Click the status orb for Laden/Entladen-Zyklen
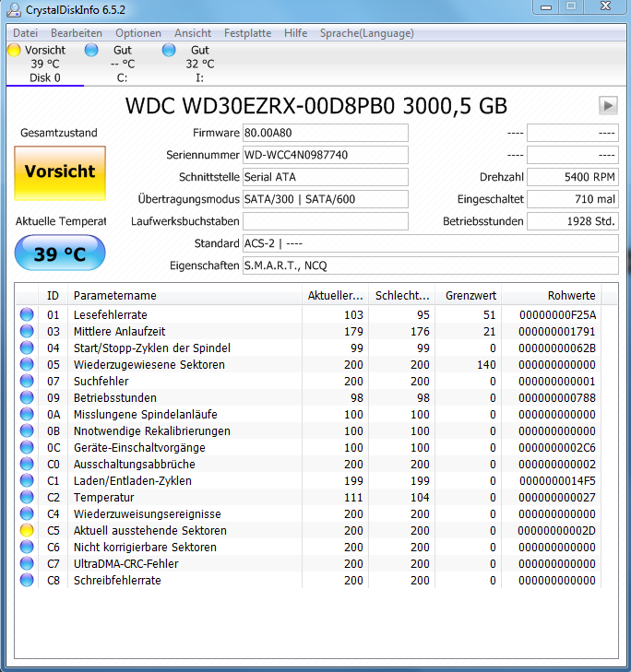The width and height of the screenshot is (631, 672). click(x=27, y=481)
